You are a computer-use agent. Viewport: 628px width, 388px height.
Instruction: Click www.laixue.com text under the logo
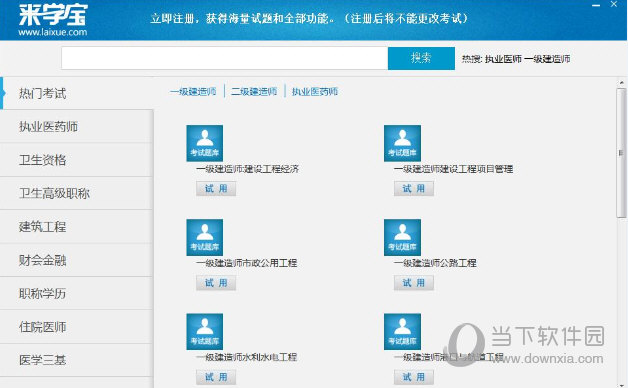(x=52, y=32)
